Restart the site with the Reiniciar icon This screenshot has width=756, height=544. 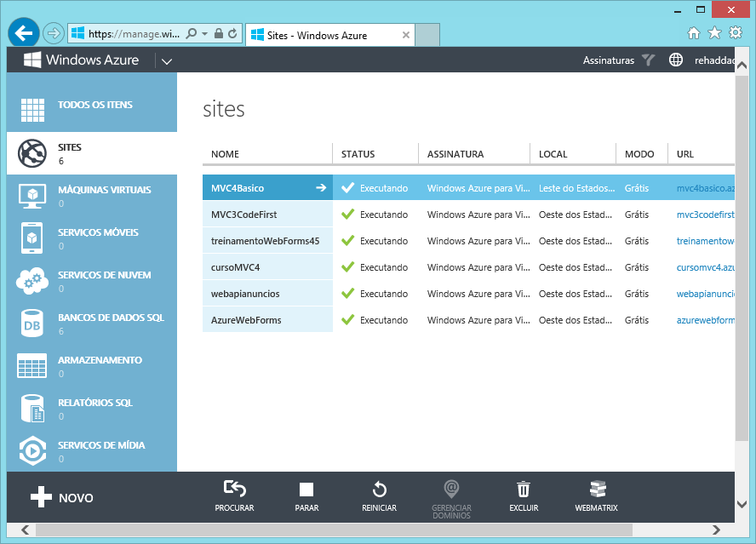pyautogui.click(x=380, y=490)
